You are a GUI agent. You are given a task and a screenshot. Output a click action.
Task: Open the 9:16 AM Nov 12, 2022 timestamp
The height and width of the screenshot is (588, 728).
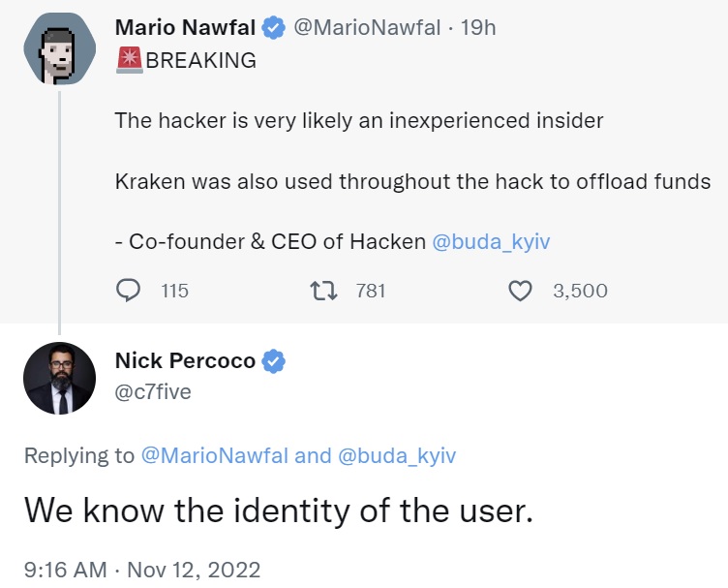point(142,569)
